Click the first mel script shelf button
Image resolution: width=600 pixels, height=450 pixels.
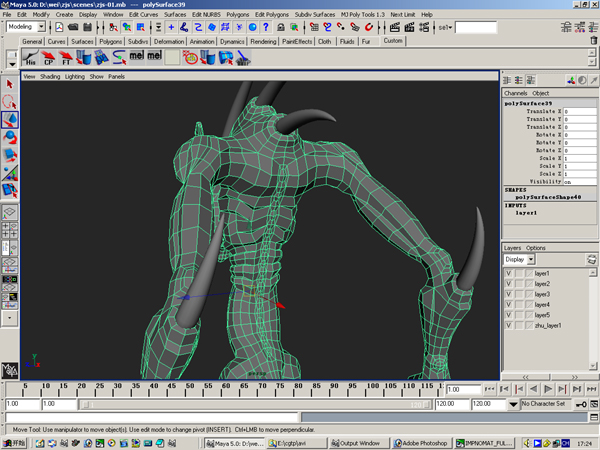pos(137,56)
